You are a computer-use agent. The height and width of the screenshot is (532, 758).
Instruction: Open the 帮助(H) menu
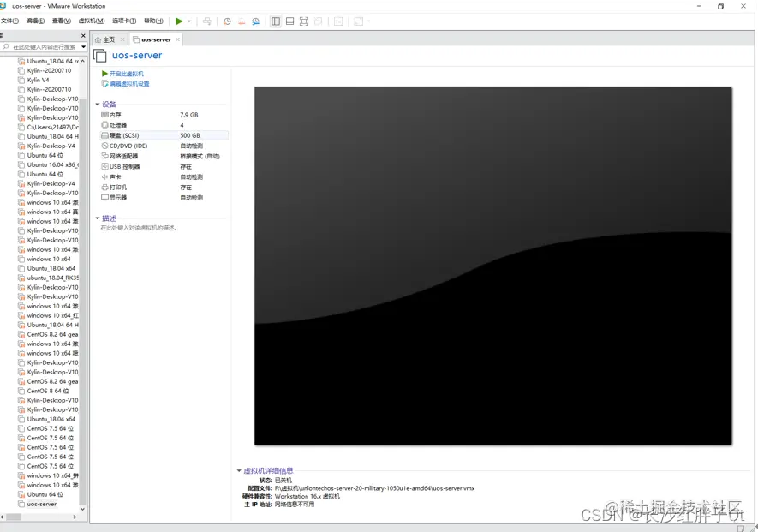pyautogui.click(x=153, y=21)
